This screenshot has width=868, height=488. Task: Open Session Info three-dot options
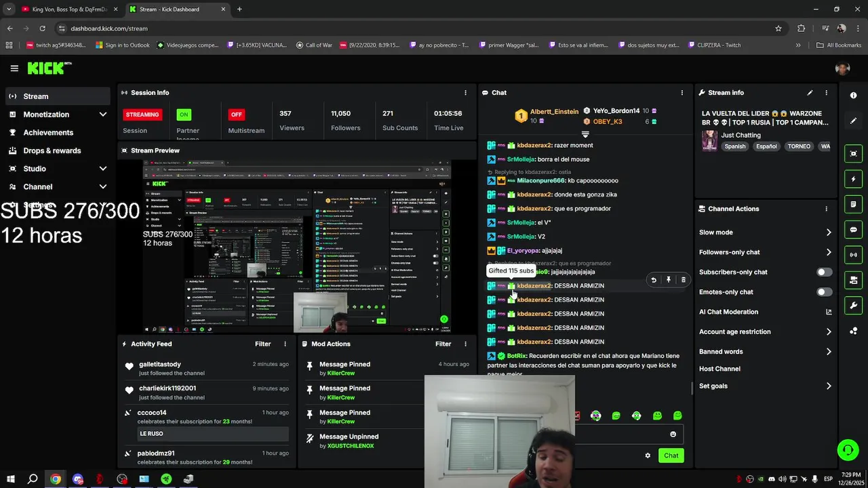[465, 93]
